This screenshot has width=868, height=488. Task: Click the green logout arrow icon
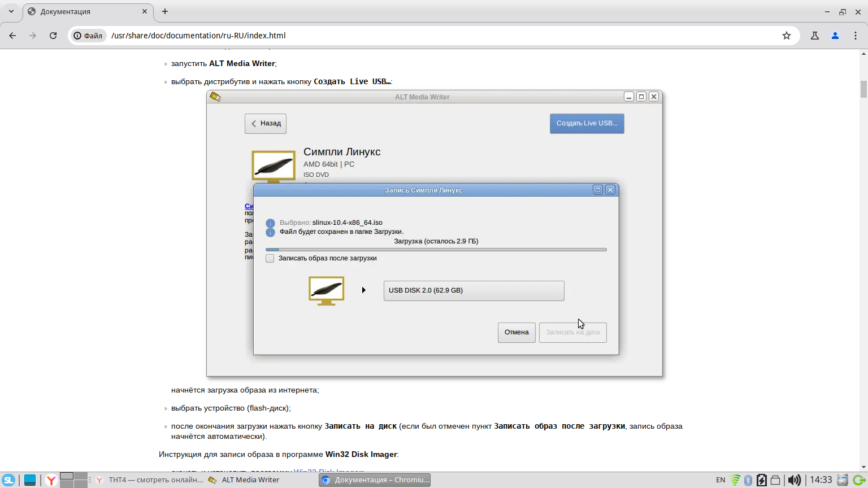click(x=858, y=480)
